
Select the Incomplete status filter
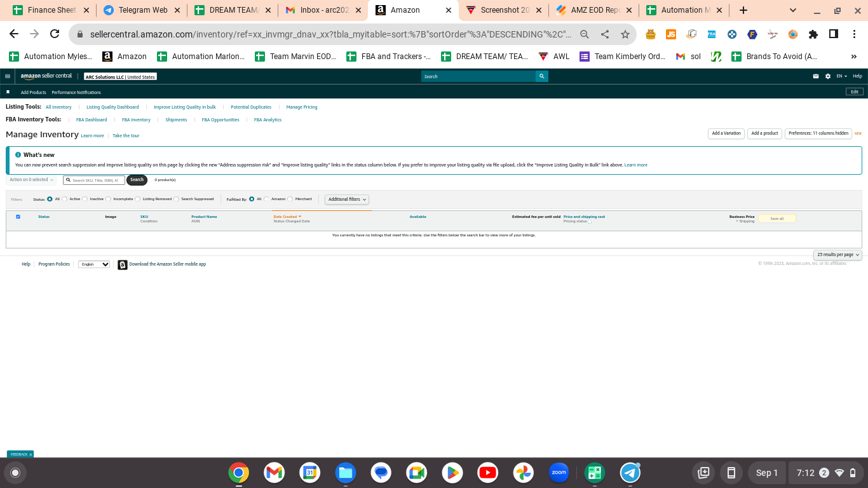click(109, 199)
